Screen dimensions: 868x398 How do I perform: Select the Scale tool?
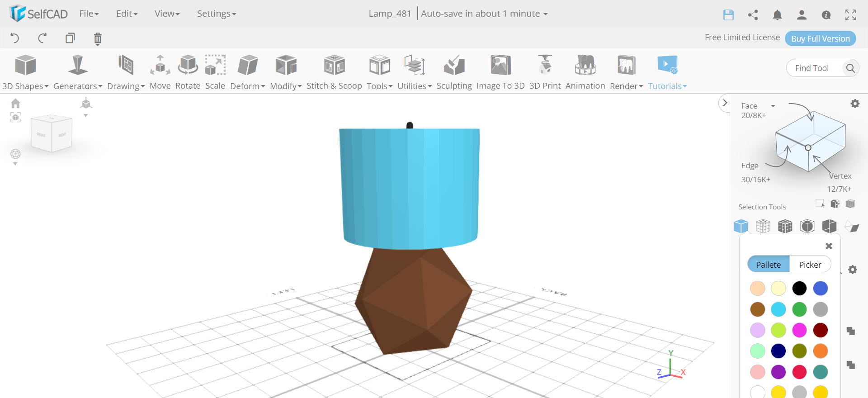pyautogui.click(x=215, y=72)
